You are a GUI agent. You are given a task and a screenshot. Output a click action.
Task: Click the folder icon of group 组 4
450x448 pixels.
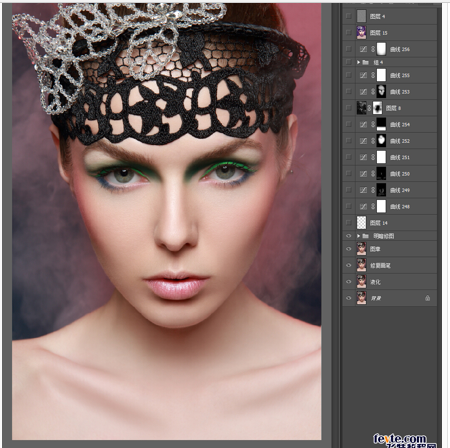(365, 62)
